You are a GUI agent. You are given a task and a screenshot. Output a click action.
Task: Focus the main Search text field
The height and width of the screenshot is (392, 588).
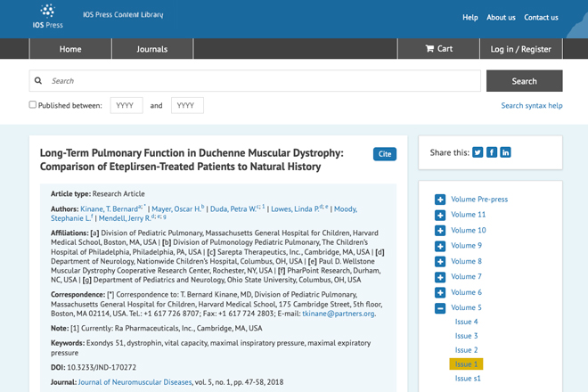(255, 81)
